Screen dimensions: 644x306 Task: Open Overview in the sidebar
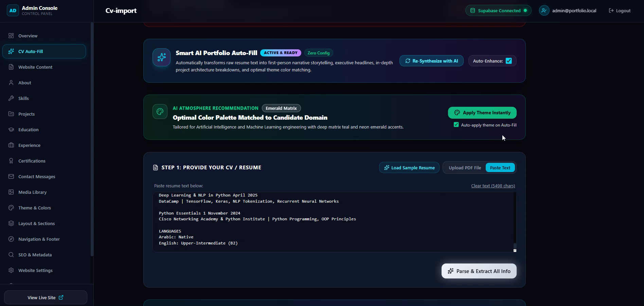[x=44, y=36]
